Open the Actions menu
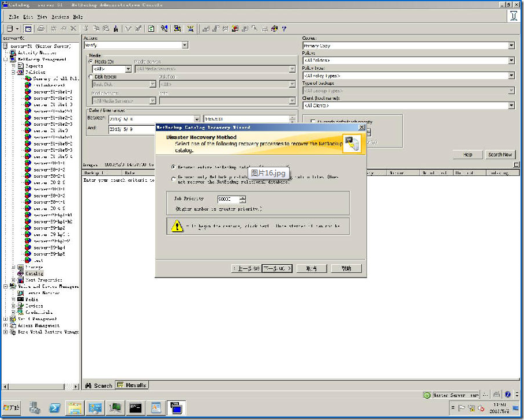Viewport: 524px width, 420px height. 60,17
